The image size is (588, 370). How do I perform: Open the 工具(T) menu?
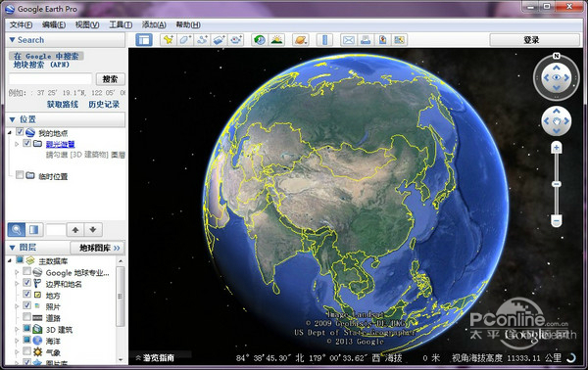121,24
